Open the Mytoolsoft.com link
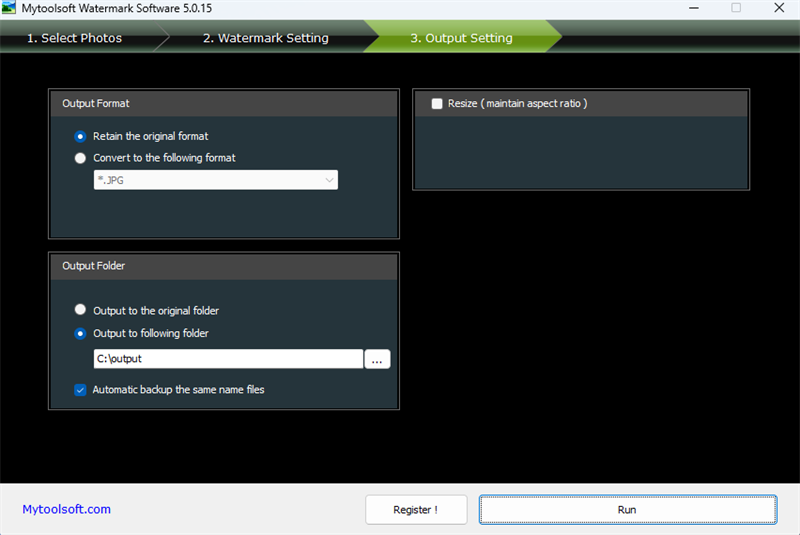Viewport: 800px width, 535px height. click(x=66, y=509)
